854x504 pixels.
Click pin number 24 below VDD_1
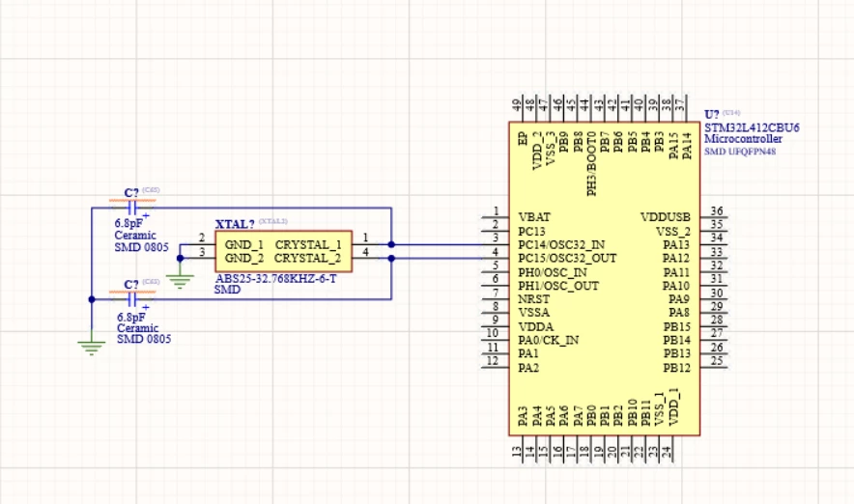pos(666,452)
